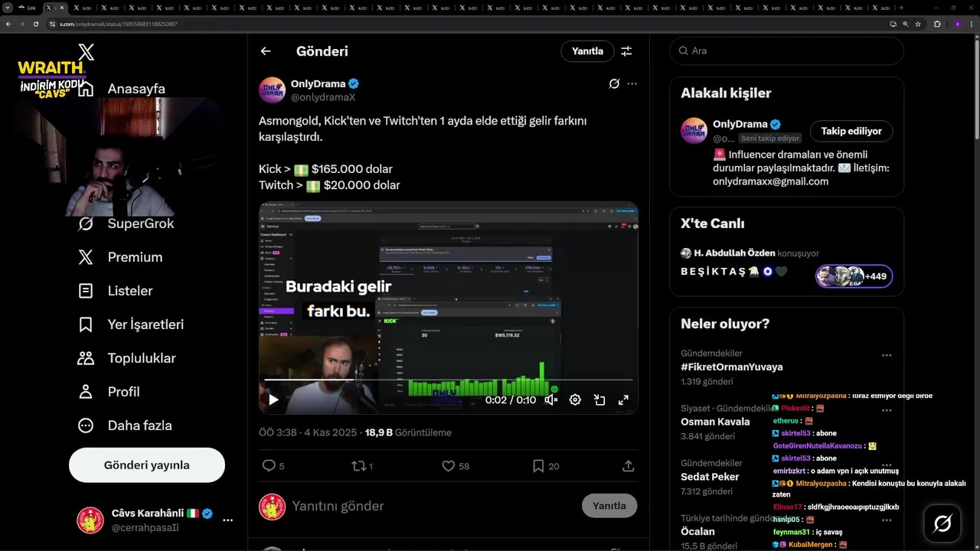Click the Yanıtla button under reply box

[x=609, y=506]
